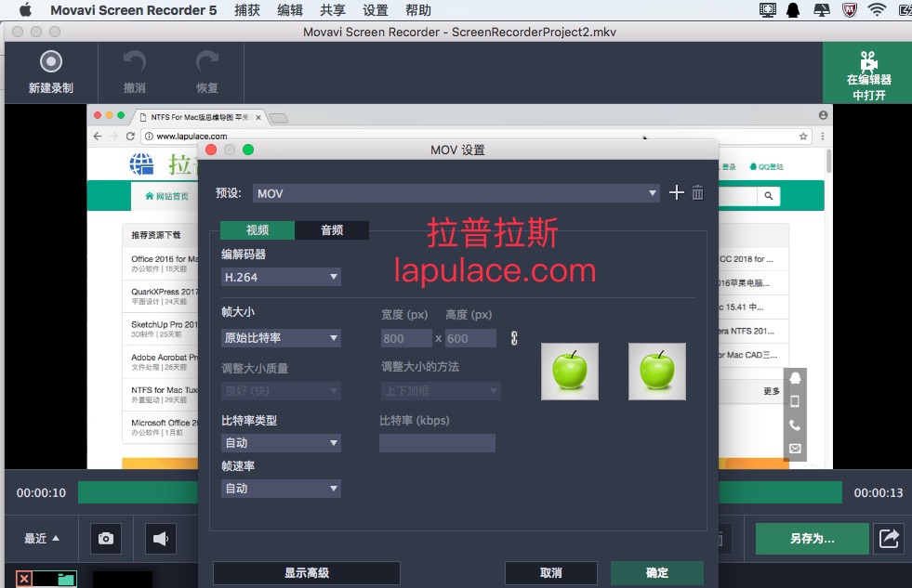Click the left green apple preview thumbnail
The height and width of the screenshot is (588, 912).
pyautogui.click(x=569, y=372)
